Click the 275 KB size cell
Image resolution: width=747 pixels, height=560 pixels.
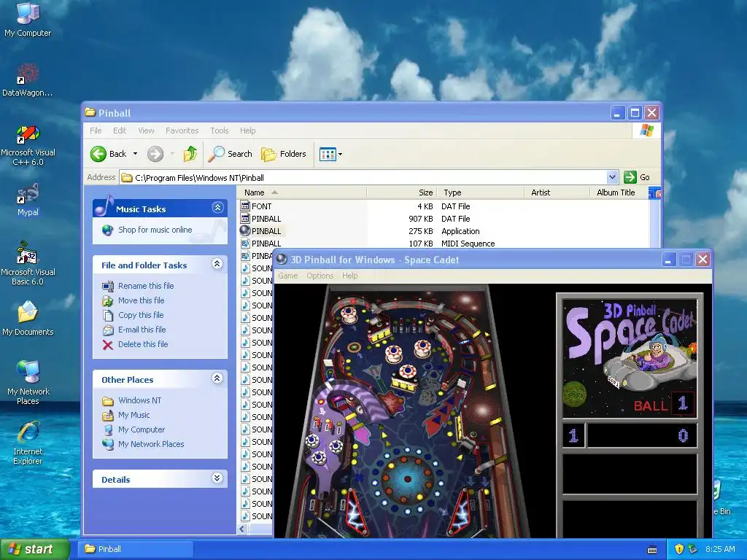pyautogui.click(x=421, y=231)
